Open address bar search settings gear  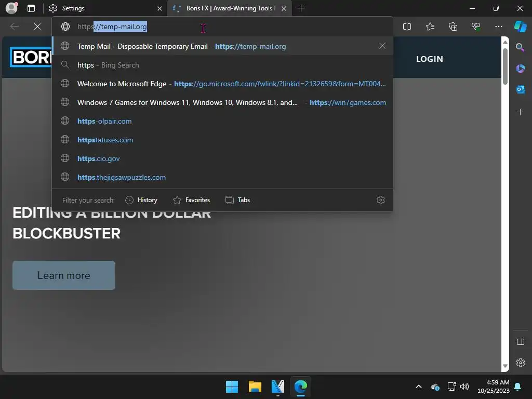pyautogui.click(x=381, y=200)
